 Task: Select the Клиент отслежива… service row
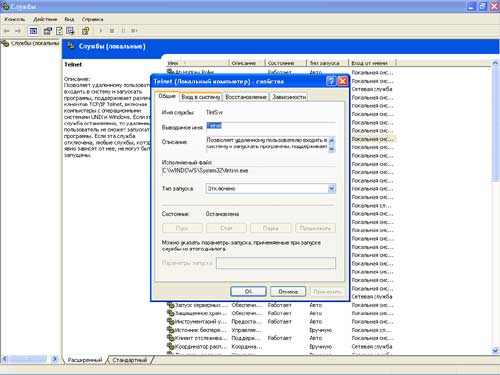point(281,338)
